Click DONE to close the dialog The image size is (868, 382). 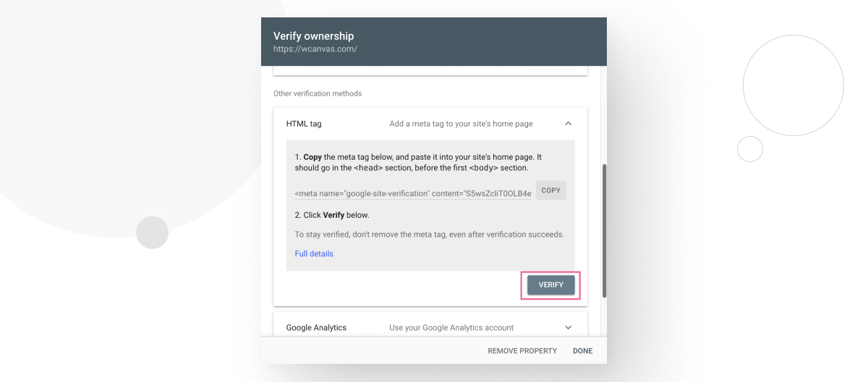pyautogui.click(x=582, y=351)
